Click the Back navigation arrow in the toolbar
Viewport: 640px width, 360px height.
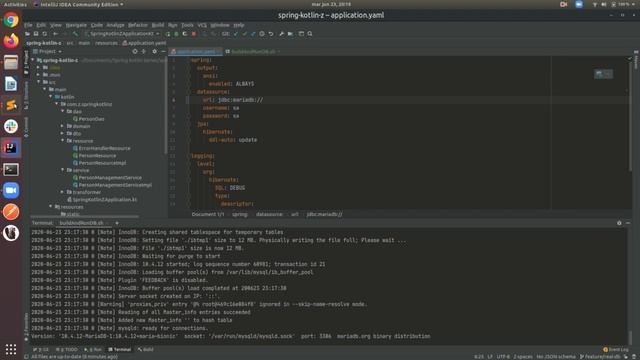pos(55,34)
